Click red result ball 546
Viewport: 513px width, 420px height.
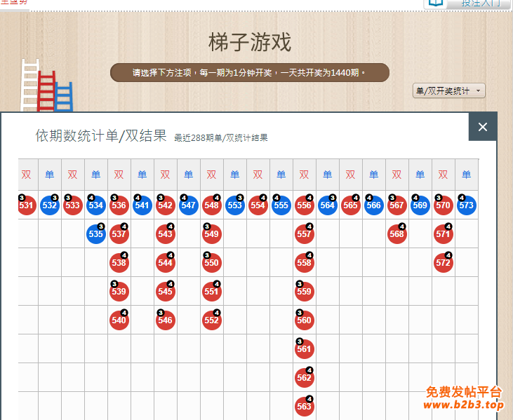coord(165,320)
